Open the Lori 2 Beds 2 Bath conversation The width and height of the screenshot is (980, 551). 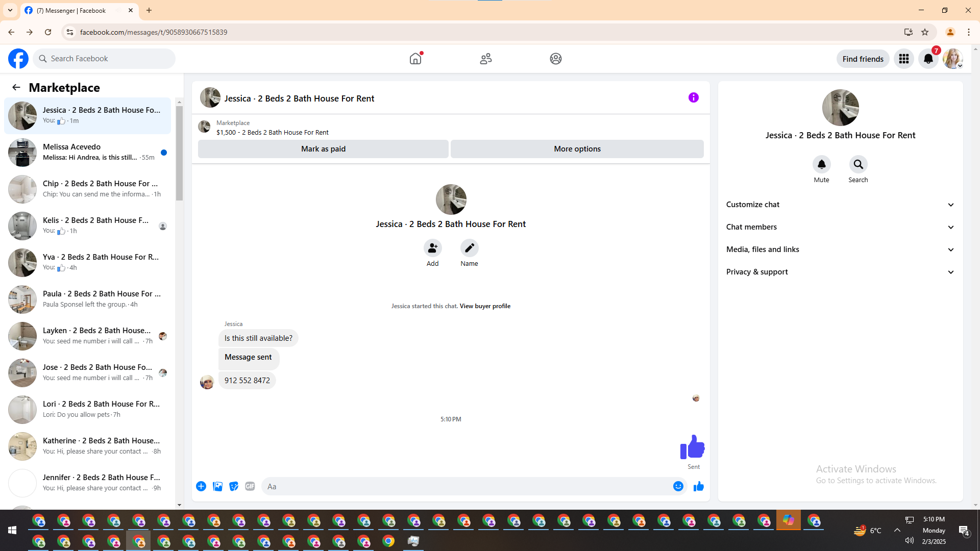click(88, 409)
